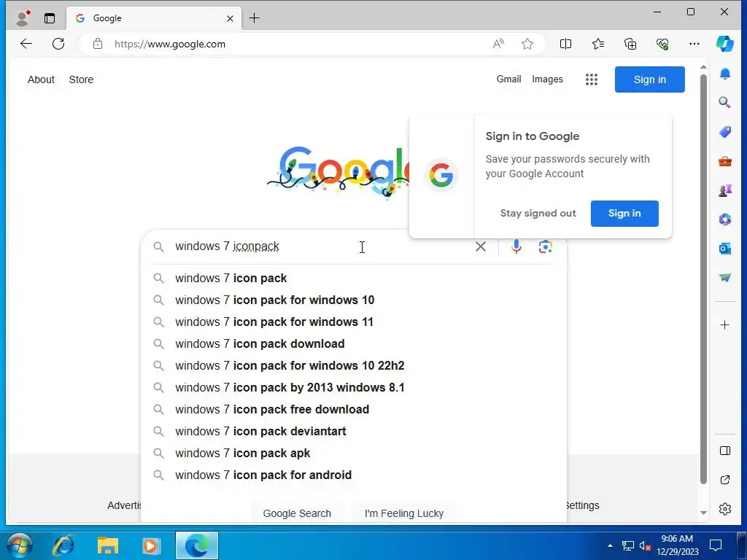This screenshot has width=747, height=560.
Task: Clear the search box text
Action: 481,246
